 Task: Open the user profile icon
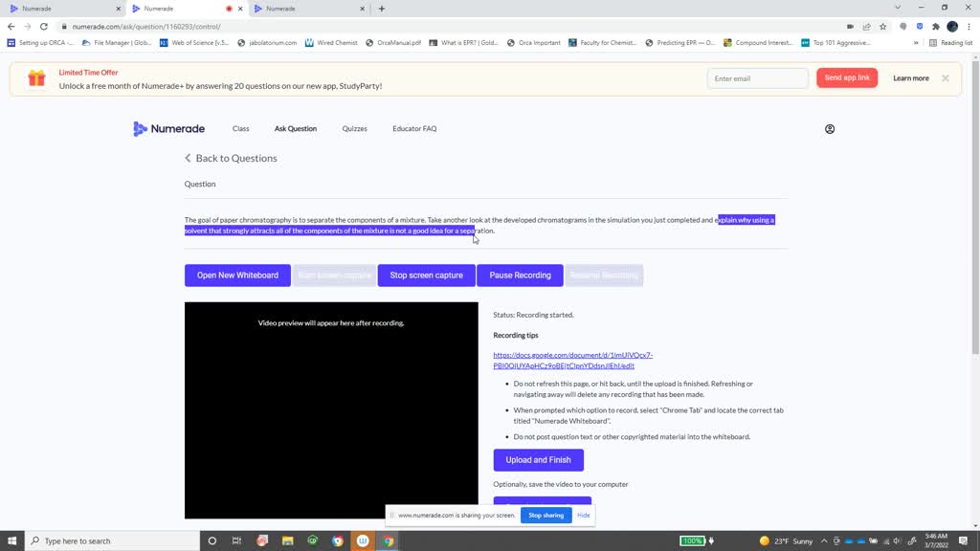click(x=830, y=129)
